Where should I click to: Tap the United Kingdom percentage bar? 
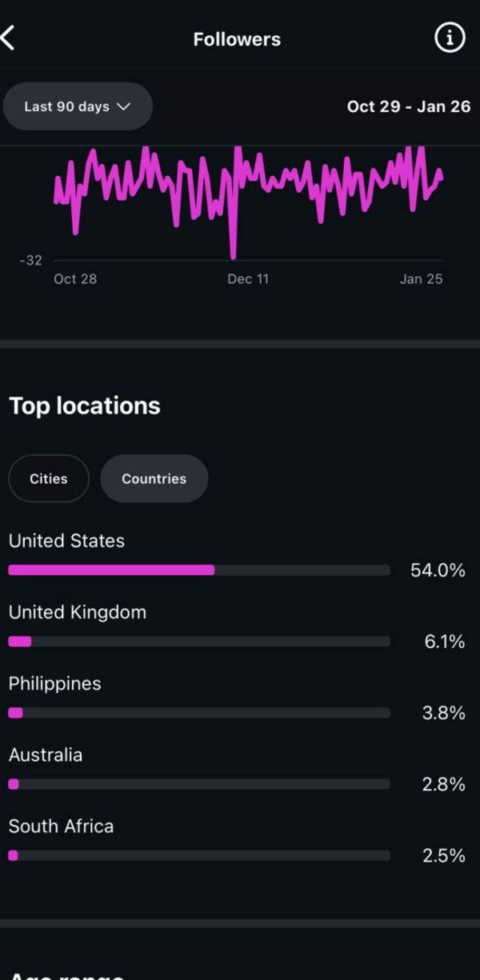pyautogui.click(x=198, y=642)
